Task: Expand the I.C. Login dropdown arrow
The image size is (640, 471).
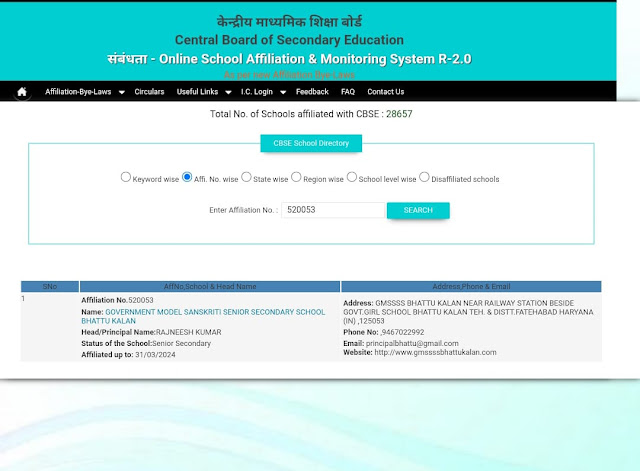Action: click(x=283, y=92)
